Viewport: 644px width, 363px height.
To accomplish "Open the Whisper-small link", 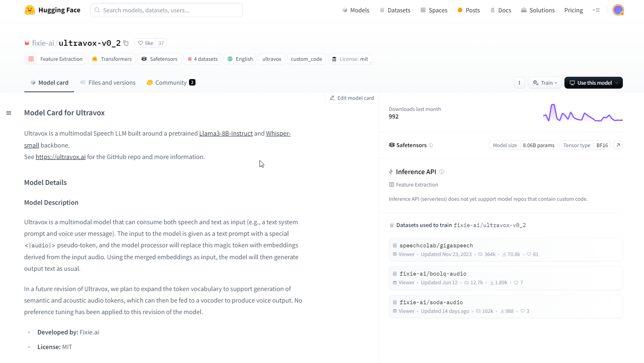I will [278, 134].
